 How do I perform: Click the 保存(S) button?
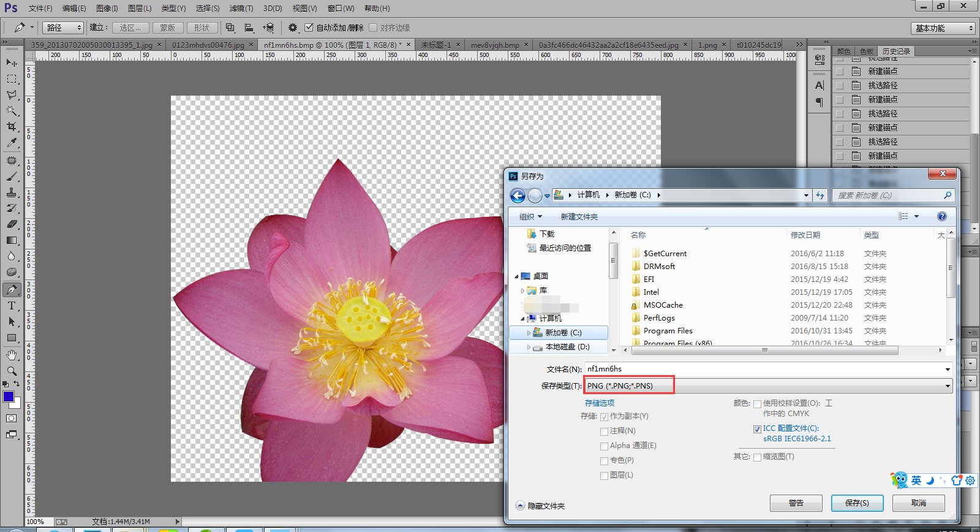click(x=857, y=503)
